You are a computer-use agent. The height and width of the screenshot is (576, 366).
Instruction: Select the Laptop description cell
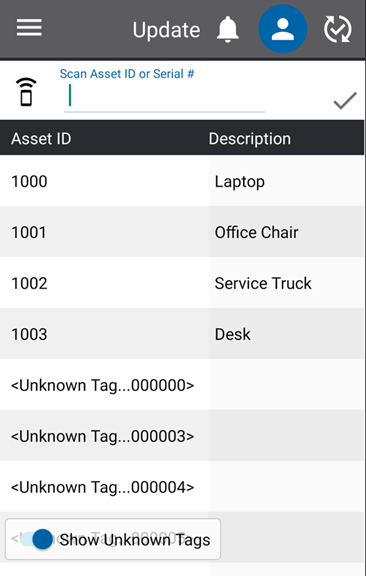[x=286, y=181]
